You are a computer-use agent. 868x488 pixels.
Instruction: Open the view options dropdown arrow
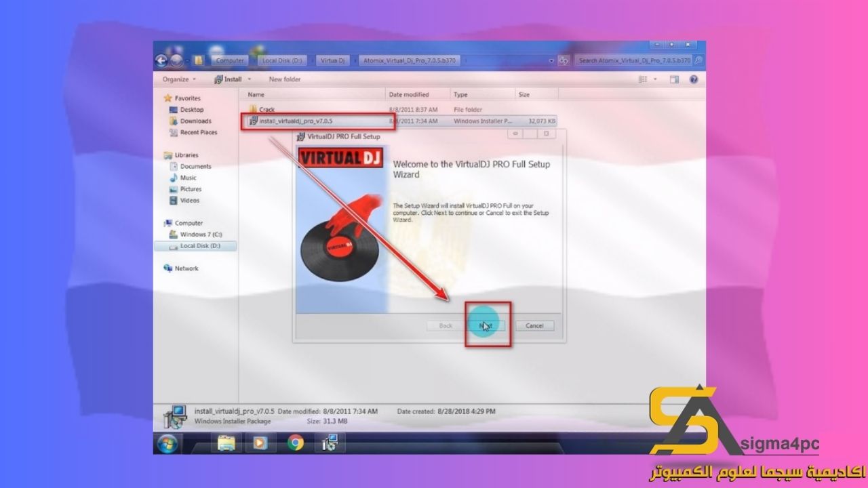point(655,79)
